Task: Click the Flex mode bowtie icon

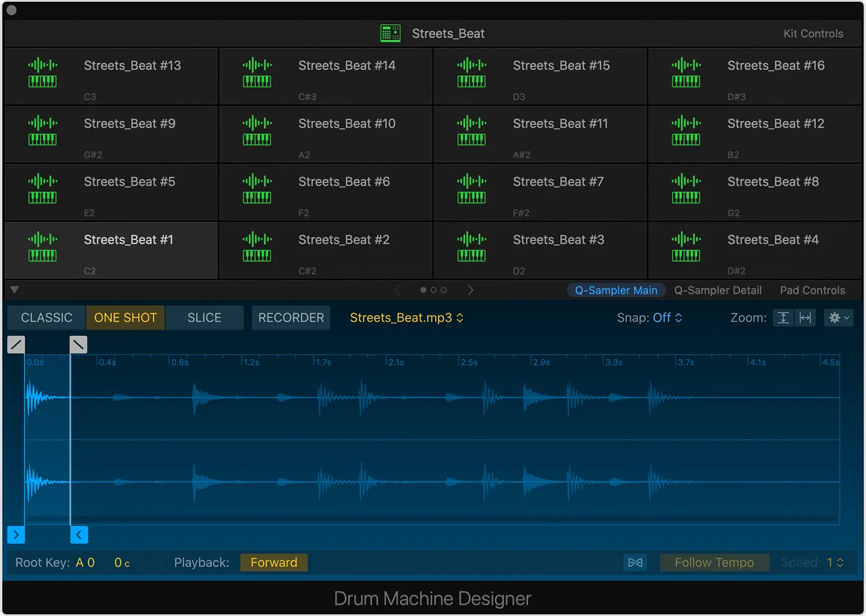Action: tap(635, 563)
